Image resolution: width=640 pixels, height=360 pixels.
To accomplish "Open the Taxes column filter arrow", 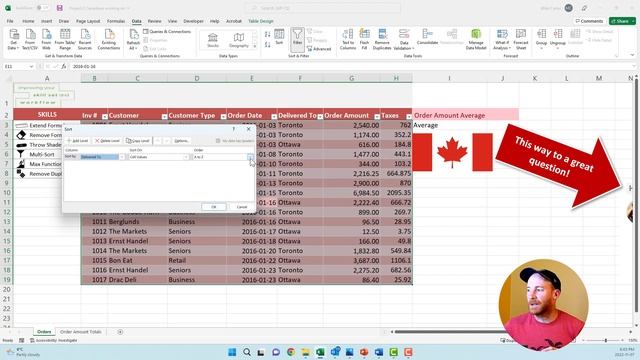I will [409, 117].
